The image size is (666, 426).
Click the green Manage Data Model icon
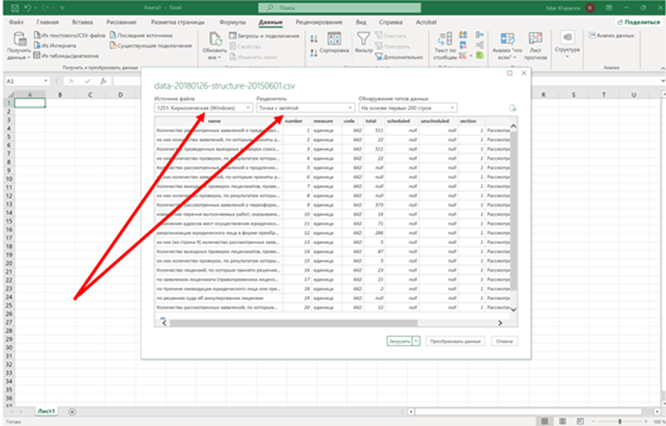pyautogui.click(x=480, y=55)
